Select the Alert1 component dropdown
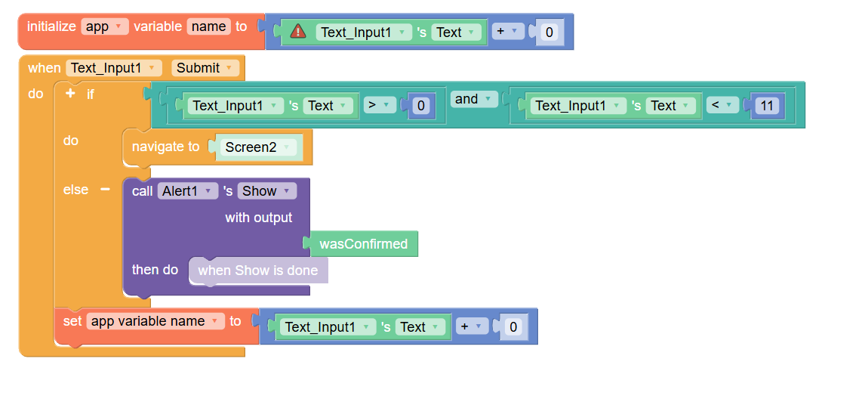The image size is (868, 402). click(187, 191)
